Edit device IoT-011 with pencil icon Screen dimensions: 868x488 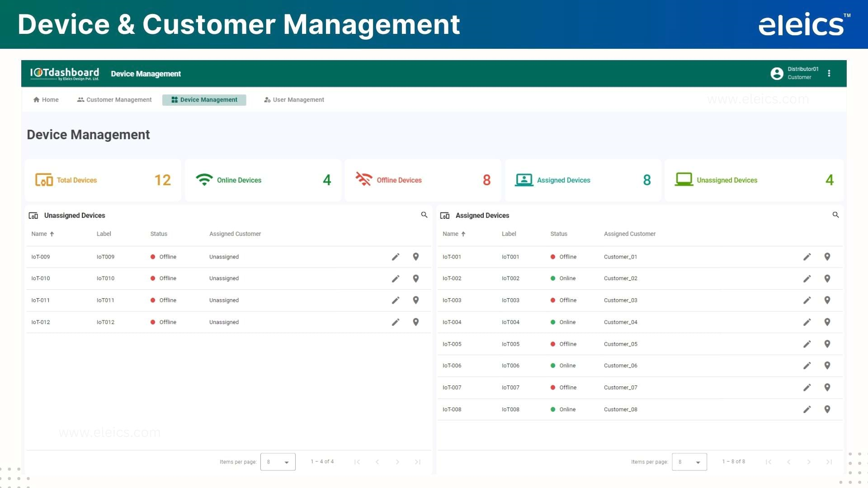tap(396, 300)
